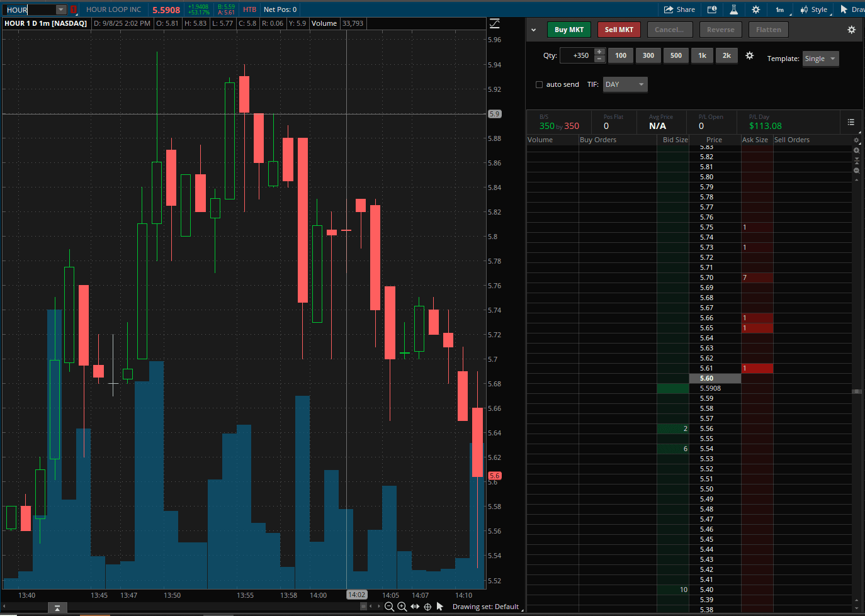Open the position summary list menu icon
Screen dimensions: 865x616
point(851,122)
